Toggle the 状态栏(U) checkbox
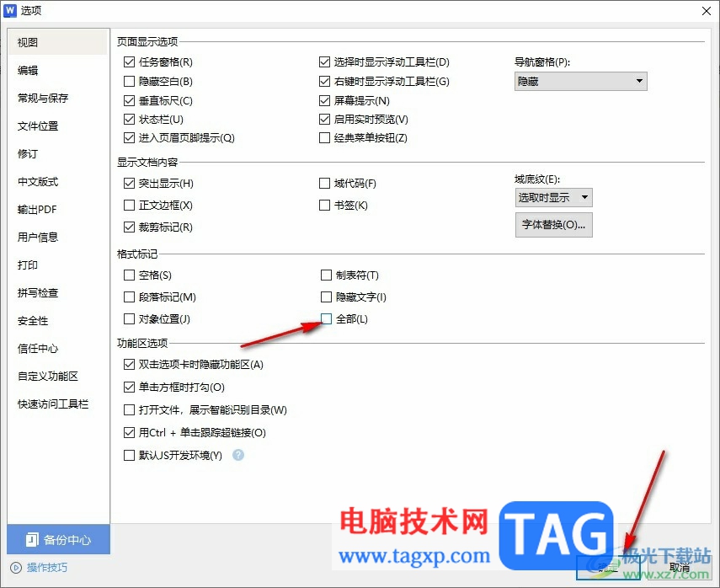Viewport: 720px width, 588px height. 129,120
